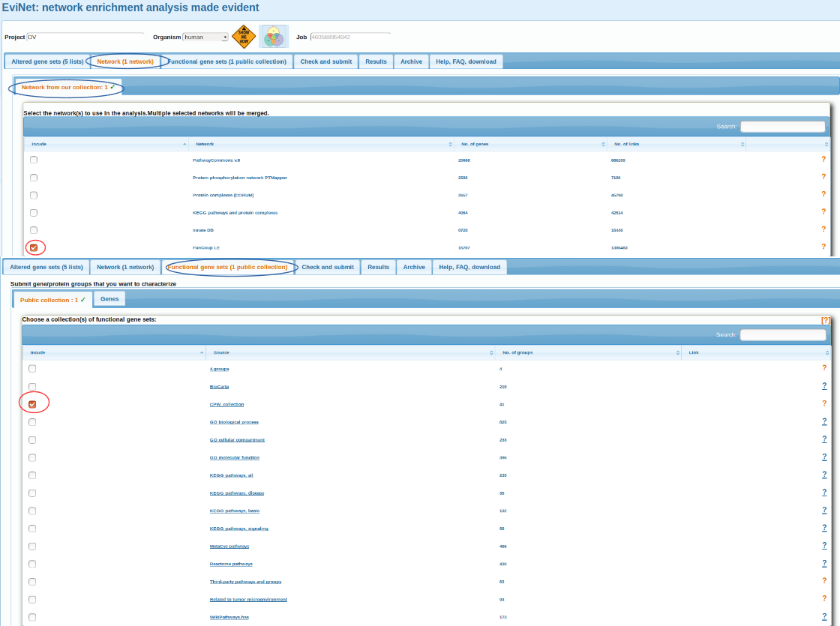Click question mark for Reactome pathways row
Image resolution: width=840 pixels, height=626 pixels.
coord(824,563)
